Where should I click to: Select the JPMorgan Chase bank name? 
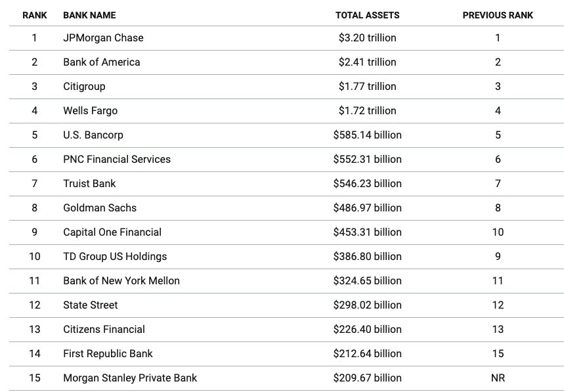(103, 38)
